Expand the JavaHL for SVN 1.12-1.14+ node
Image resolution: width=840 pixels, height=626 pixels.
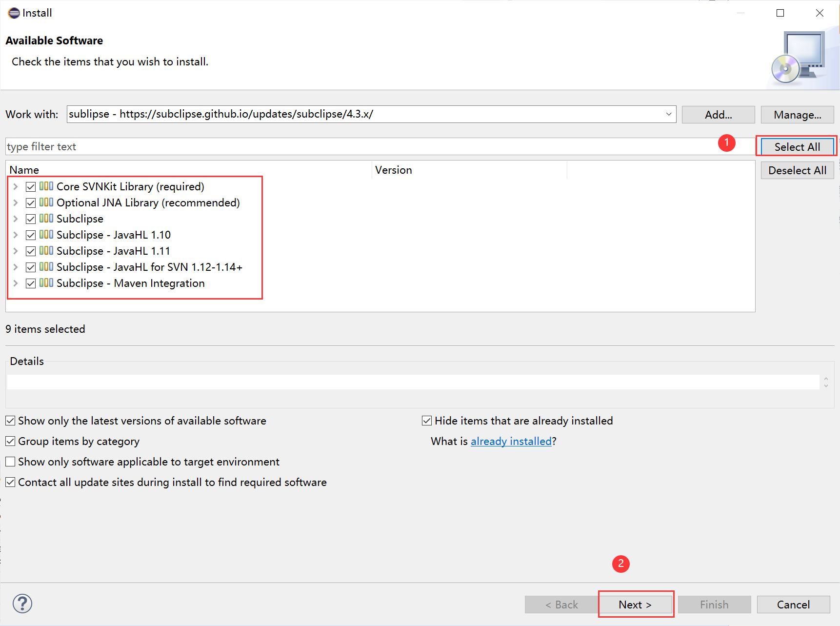(x=16, y=267)
